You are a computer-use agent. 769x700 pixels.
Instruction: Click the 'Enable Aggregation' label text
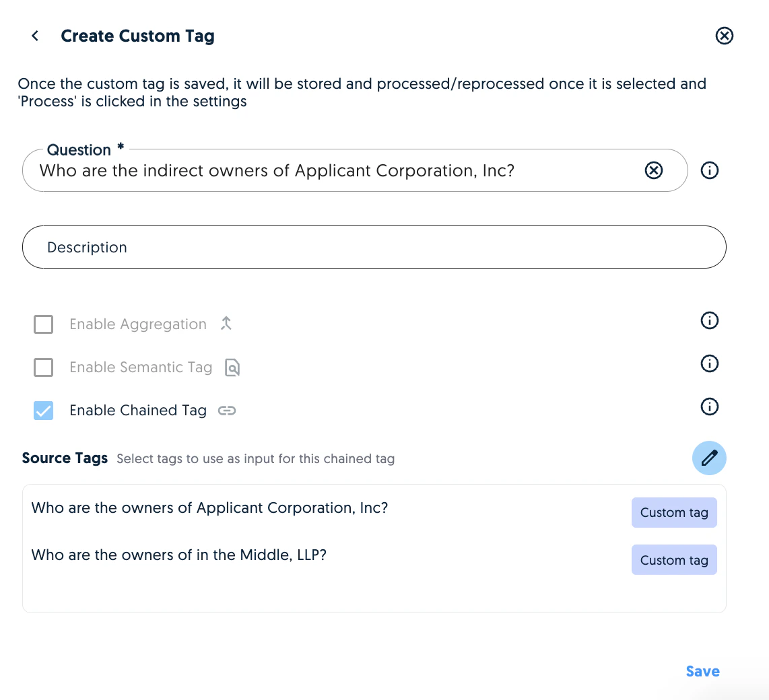point(138,324)
